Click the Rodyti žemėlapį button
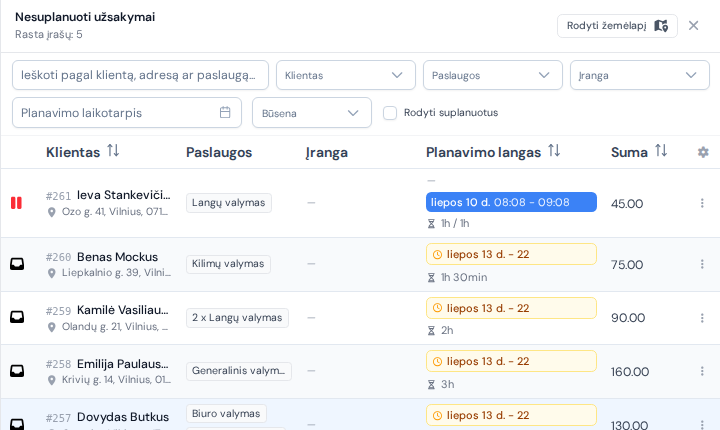Screen dimensions: 720x430 click(x=617, y=26)
